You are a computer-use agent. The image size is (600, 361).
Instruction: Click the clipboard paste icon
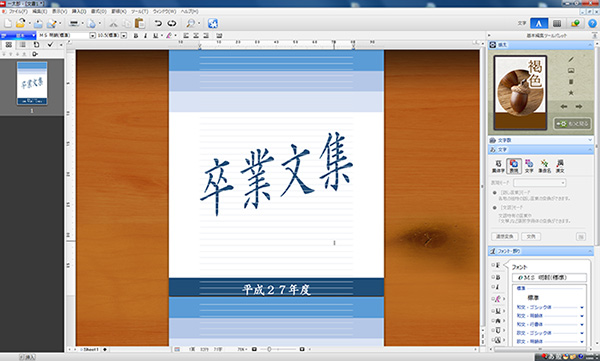point(140,23)
